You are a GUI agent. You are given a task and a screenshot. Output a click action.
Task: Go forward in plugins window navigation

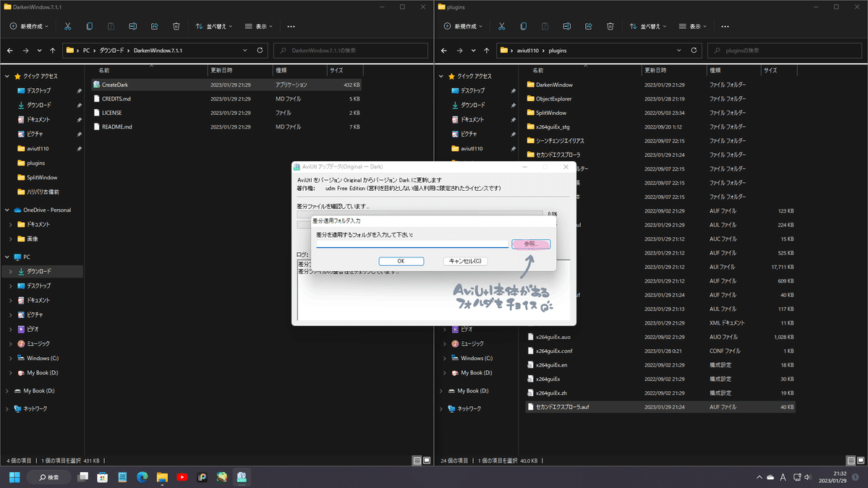coord(460,51)
